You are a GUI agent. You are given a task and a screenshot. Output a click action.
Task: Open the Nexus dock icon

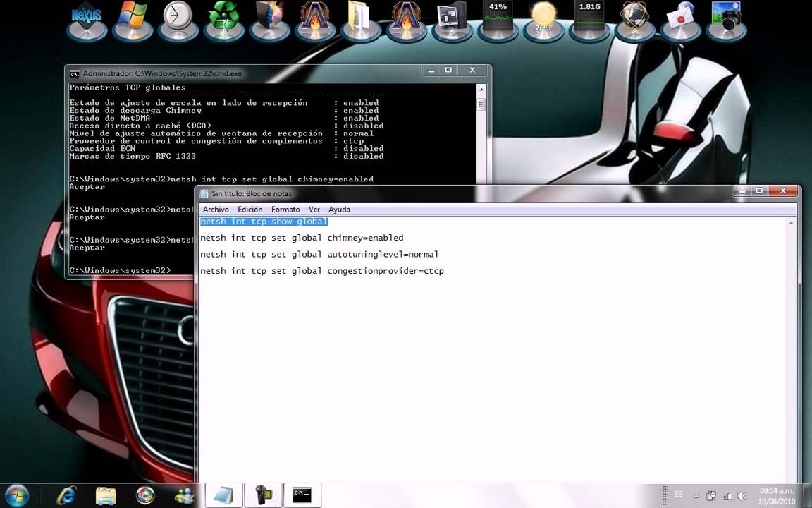click(87, 20)
